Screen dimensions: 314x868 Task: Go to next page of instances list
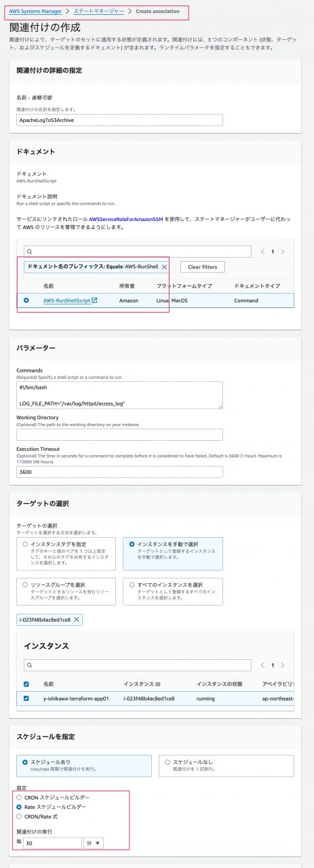click(x=283, y=665)
